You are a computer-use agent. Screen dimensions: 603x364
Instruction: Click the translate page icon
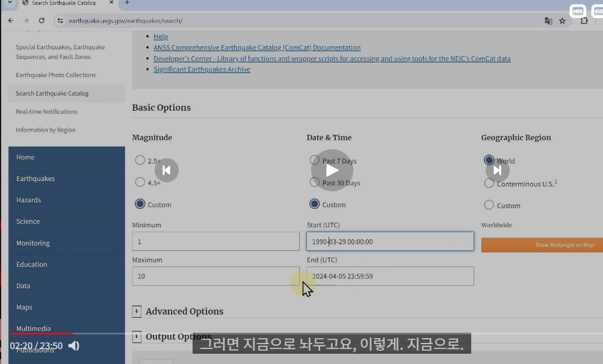(548, 20)
